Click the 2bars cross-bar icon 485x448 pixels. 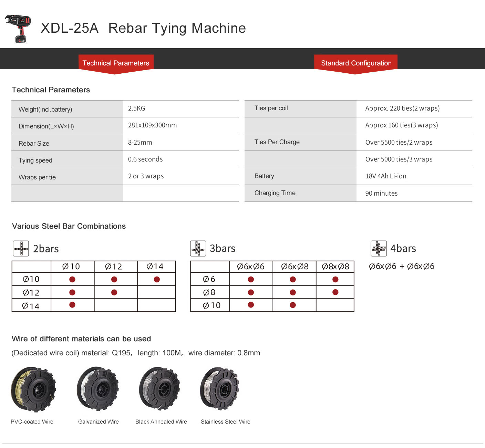tap(21, 249)
